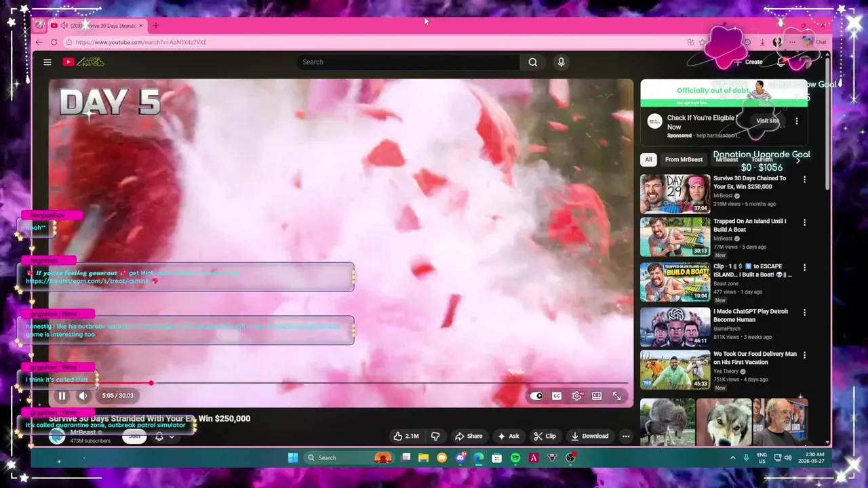Visit site on the sponsored ad
The width and height of the screenshot is (868, 488).
tap(768, 121)
